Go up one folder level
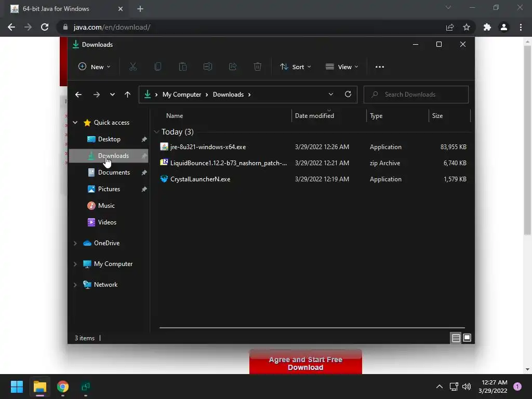The height and width of the screenshot is (399, 532). point(128,95)
